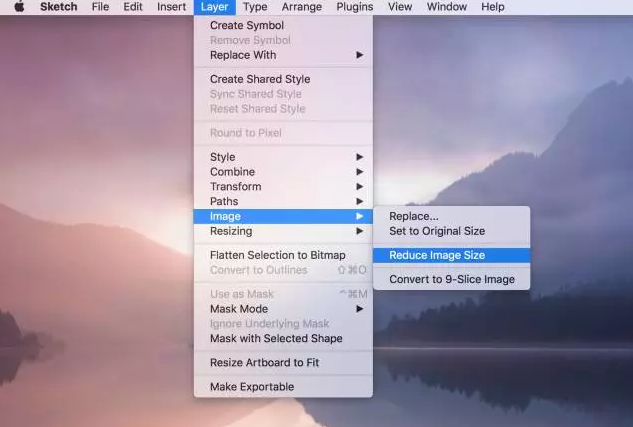Open the File menu

pyautogui.click(x=100, y=7)
